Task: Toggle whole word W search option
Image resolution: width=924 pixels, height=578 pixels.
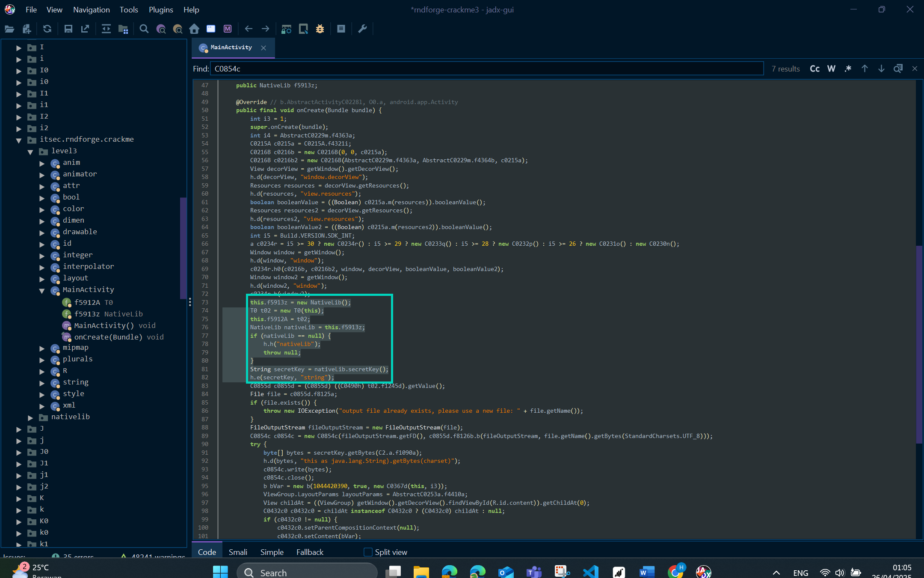Action: pyautogui.click(x=831, y=69)
